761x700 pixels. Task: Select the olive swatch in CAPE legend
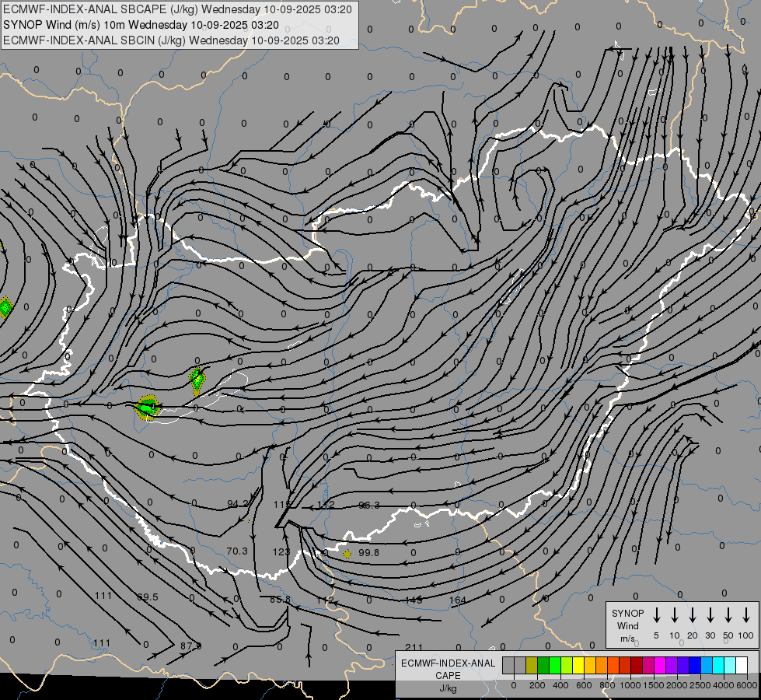point(532,665)
